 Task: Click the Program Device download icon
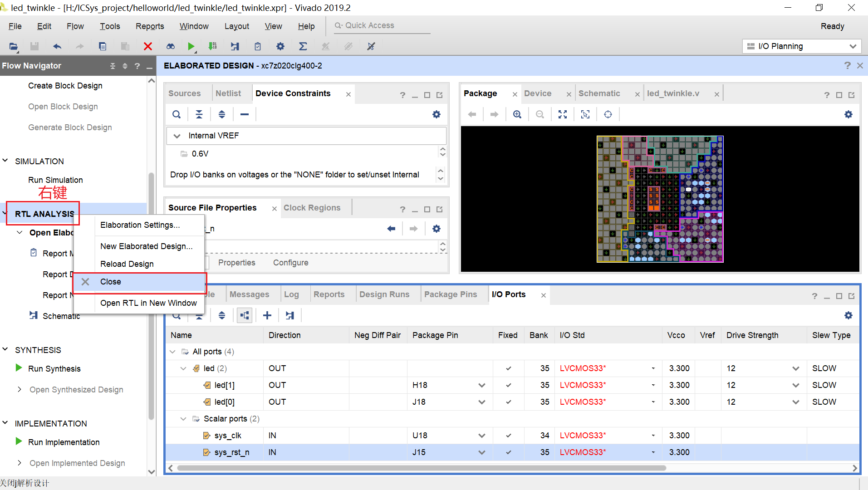point(212,46)
